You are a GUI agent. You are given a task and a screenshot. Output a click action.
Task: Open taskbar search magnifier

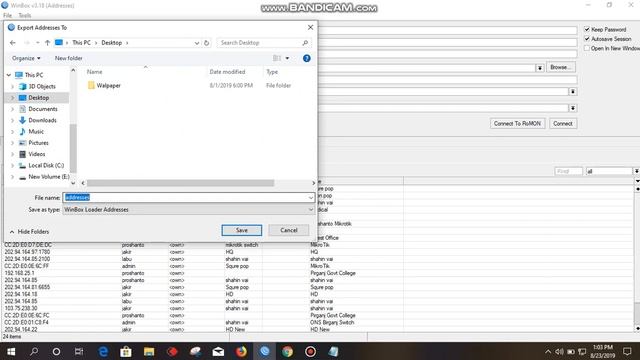coord(34,351)
